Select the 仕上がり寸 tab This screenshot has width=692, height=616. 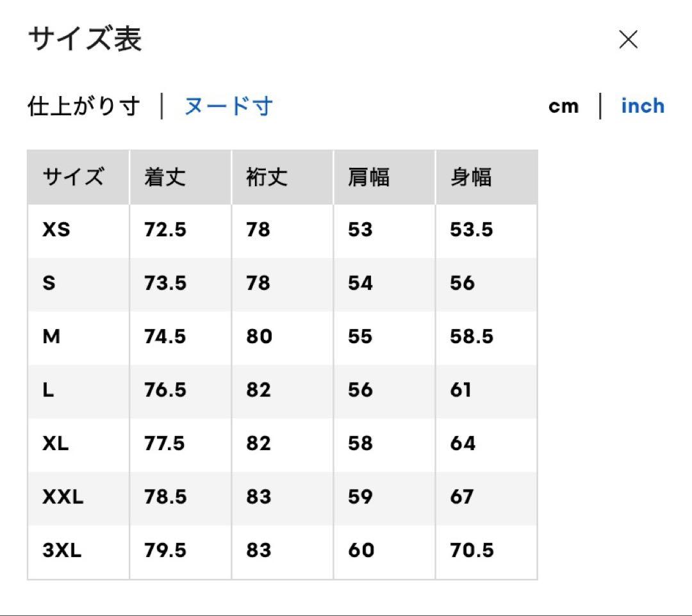[84, 106]
